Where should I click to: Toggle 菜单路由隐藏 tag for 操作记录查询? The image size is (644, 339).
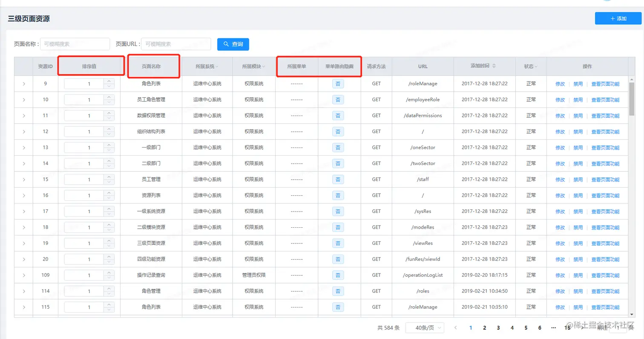[338, 275]
